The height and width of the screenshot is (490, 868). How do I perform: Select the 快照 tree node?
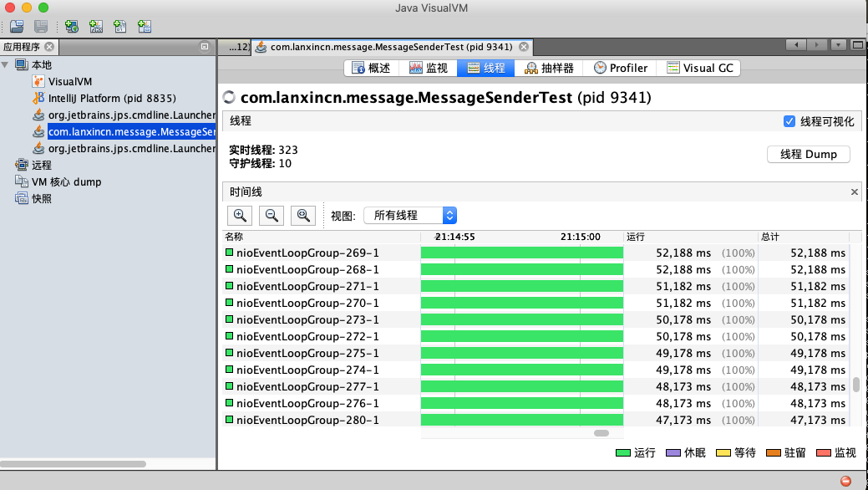[42, 198]
